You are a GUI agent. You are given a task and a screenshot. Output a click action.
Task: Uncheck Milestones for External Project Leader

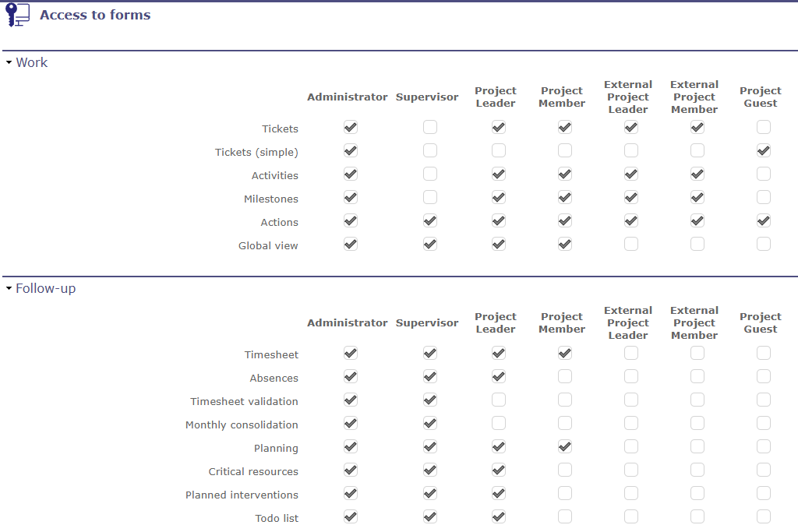[x=631, y=197]
